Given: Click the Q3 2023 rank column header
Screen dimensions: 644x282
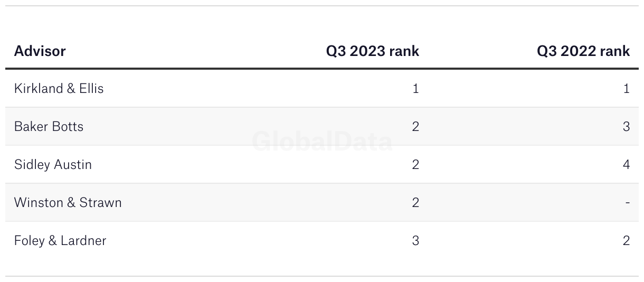Looking at the screenshot, I should click(x=372, y=51).
